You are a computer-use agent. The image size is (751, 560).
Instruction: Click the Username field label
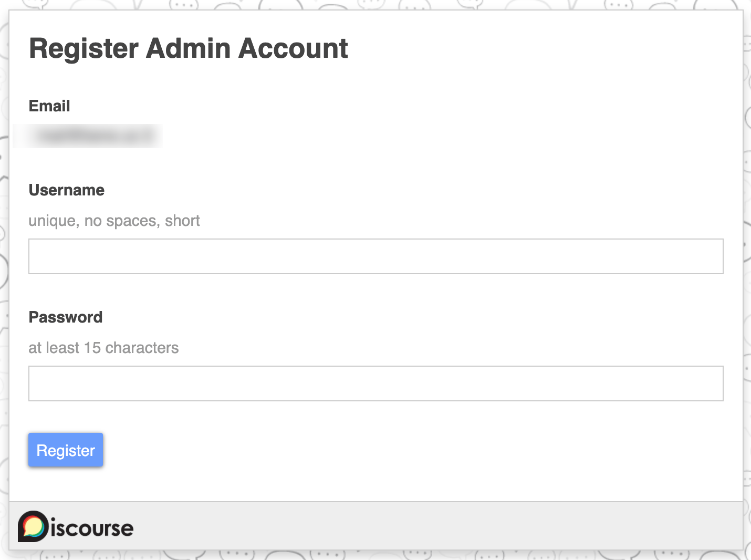point(67,190)
